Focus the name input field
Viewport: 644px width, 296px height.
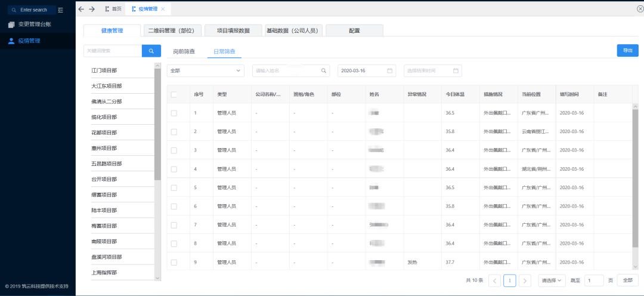coord(291,70)
